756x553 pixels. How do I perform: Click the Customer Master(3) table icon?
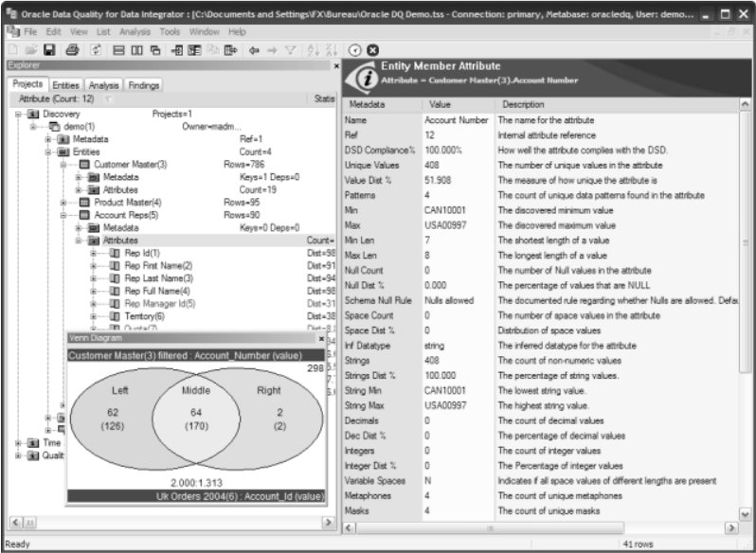[84, 165]
